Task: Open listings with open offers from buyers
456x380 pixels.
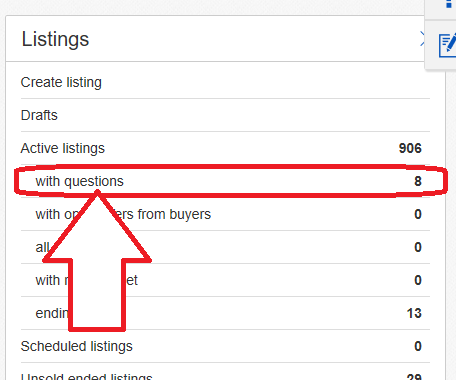Action: (x=123, y=214)
